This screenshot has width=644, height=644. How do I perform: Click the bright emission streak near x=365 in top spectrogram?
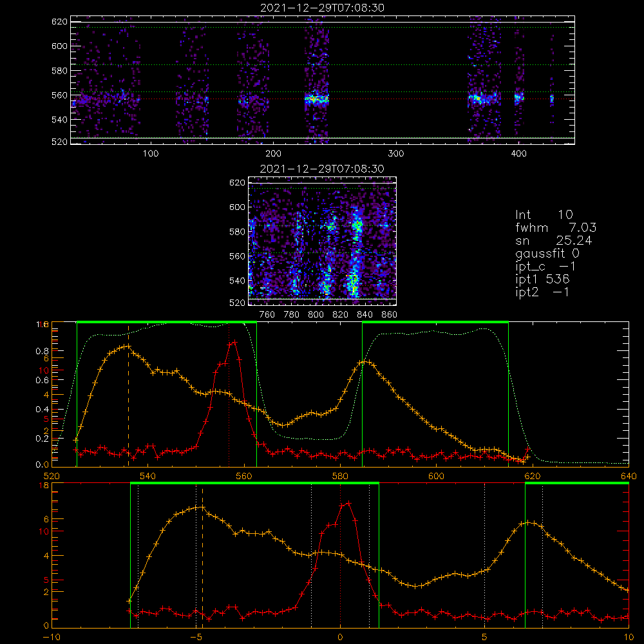point(481,99)
